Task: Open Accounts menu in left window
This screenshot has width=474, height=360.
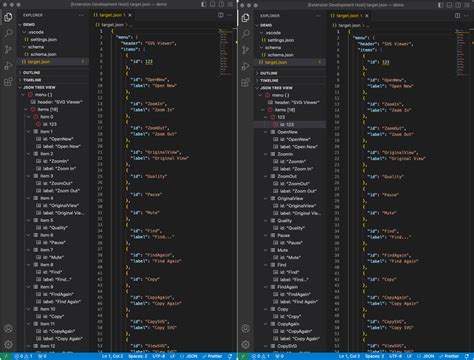Action: [x=8, y=329]
